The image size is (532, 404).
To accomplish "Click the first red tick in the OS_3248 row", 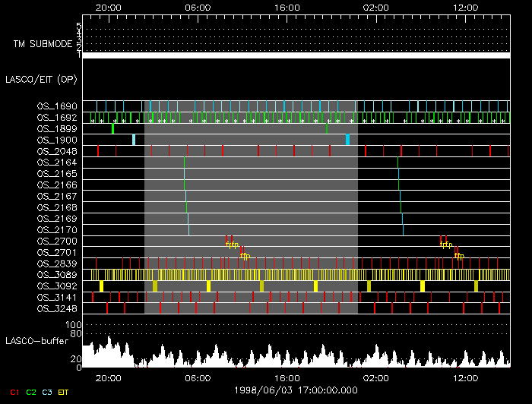I will point(107,308).
